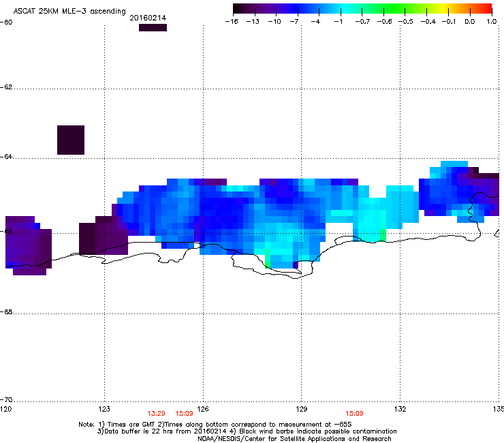Click the -16 color scale label
504x443 pixels.
point(232,22)
